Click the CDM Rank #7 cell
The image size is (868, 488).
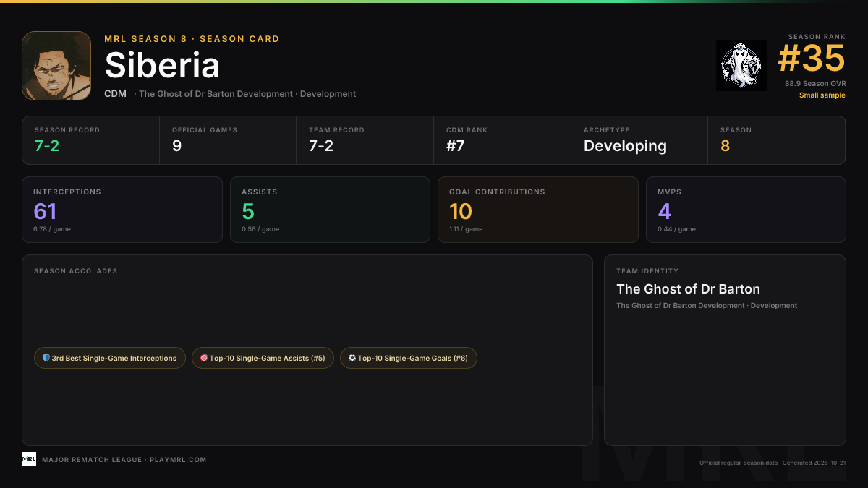pyautogui.click(x=502, y=140)
